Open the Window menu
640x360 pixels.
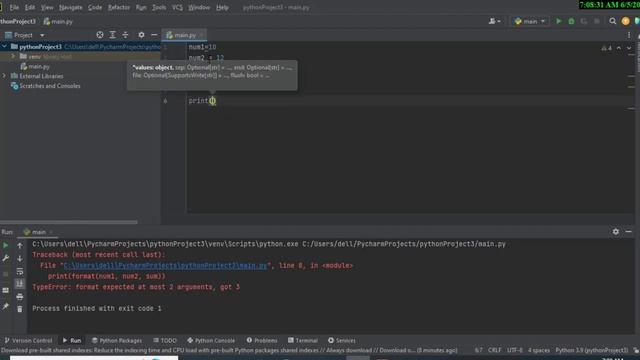(x=199, y=7)
